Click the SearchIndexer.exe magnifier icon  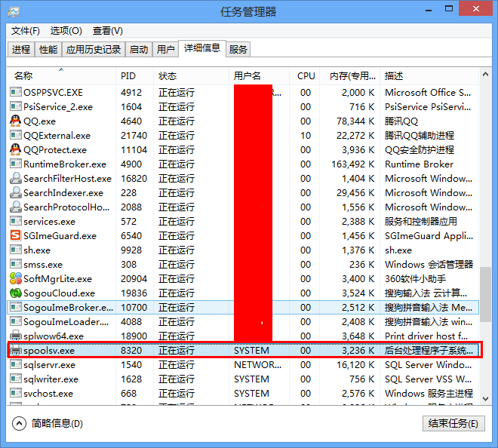15,193
